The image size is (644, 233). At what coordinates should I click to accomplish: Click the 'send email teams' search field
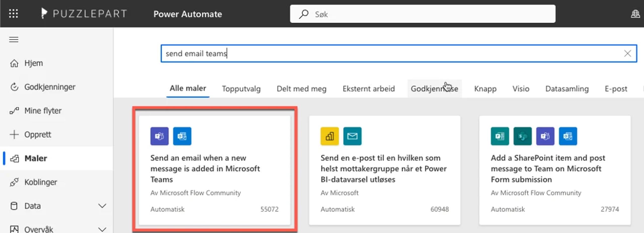[x=399, y=53]
